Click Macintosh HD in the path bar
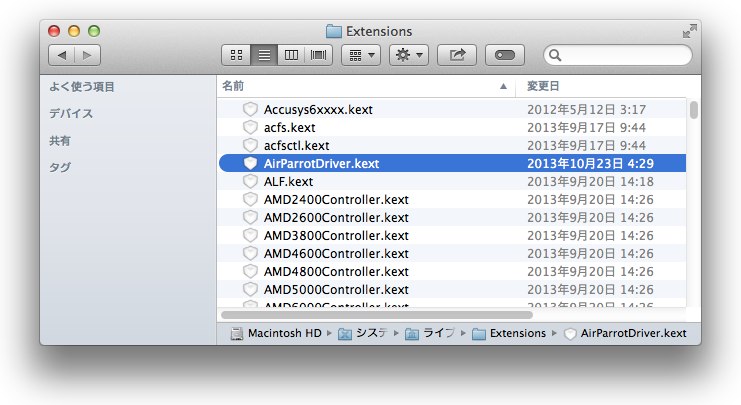The width and height of the screenshot is (741, 405). pos(284,333)
